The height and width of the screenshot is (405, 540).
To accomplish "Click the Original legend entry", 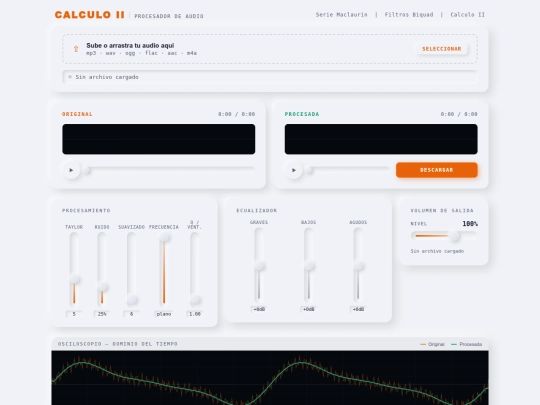I will pyautogui.click(x=432, y=344).
